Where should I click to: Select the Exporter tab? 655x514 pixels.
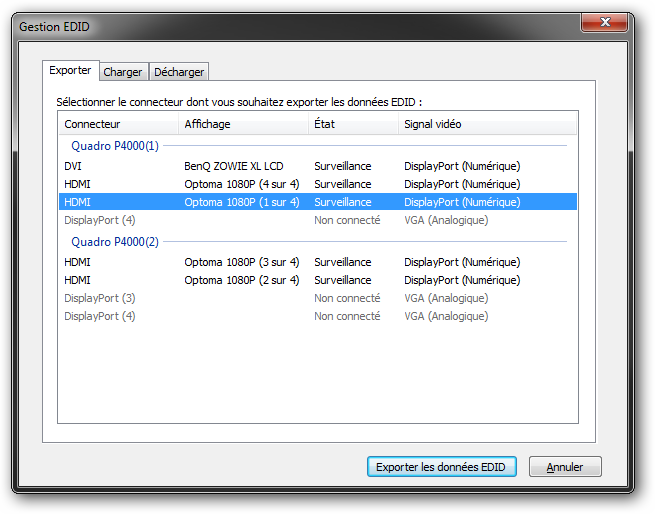(70, 71)
